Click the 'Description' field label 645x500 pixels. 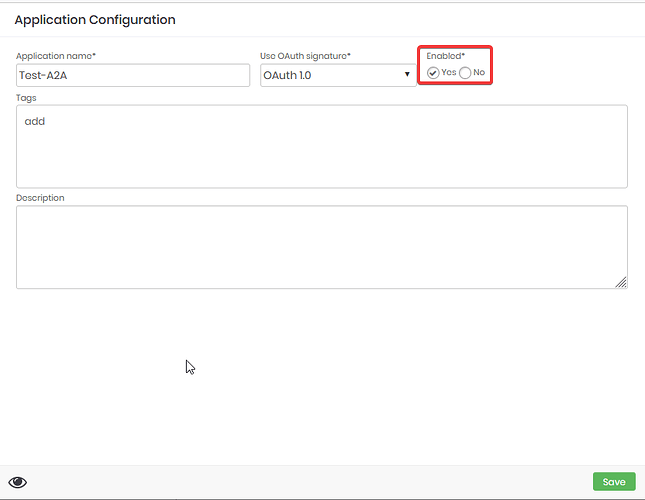click(x=40, y=198)
